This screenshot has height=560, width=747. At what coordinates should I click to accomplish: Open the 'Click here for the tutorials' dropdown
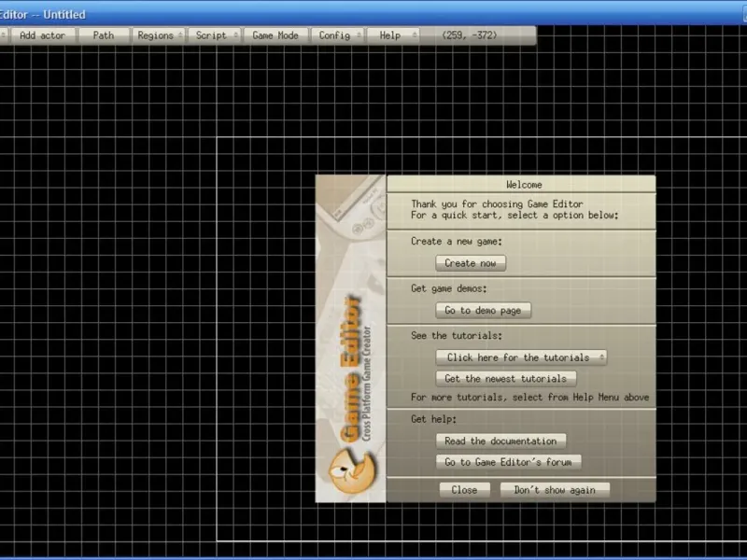521,357
